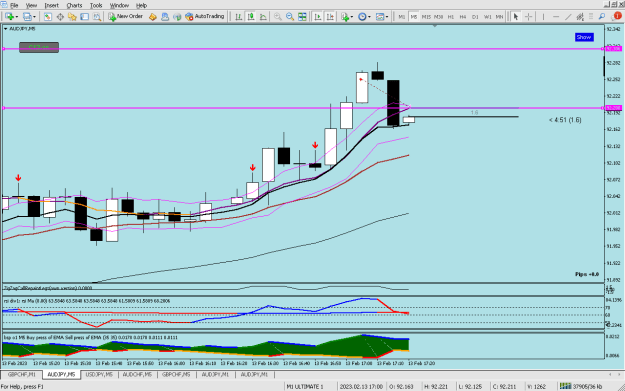Image resolution: width=625 pixels, height=391 pixels.
Task: Select the Crosshair tool
Action: pos(529,16)
